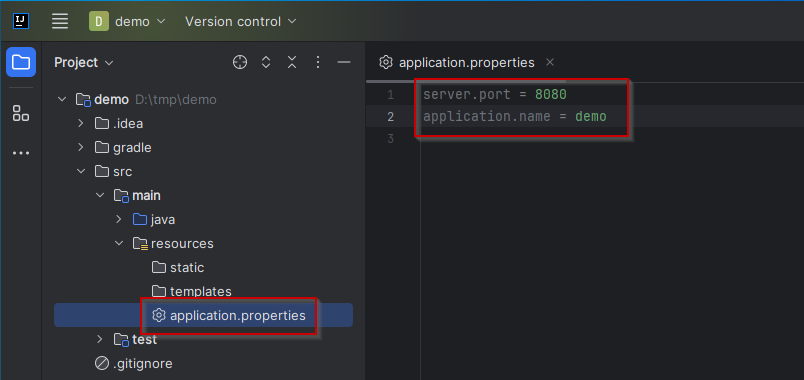This screenshot has height=380, width=804.
Task: Click Collapse All icon in Project panel
Action: (292, 63)
